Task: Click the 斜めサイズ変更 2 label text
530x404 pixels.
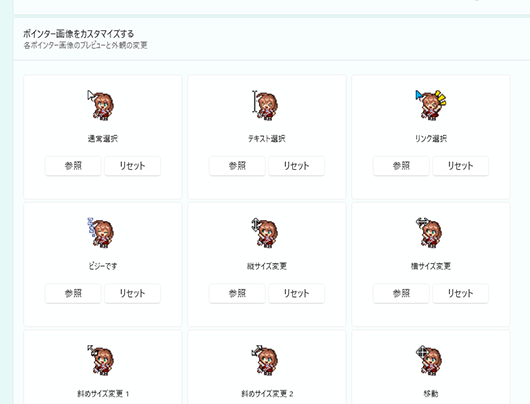Action: (267, 394)
